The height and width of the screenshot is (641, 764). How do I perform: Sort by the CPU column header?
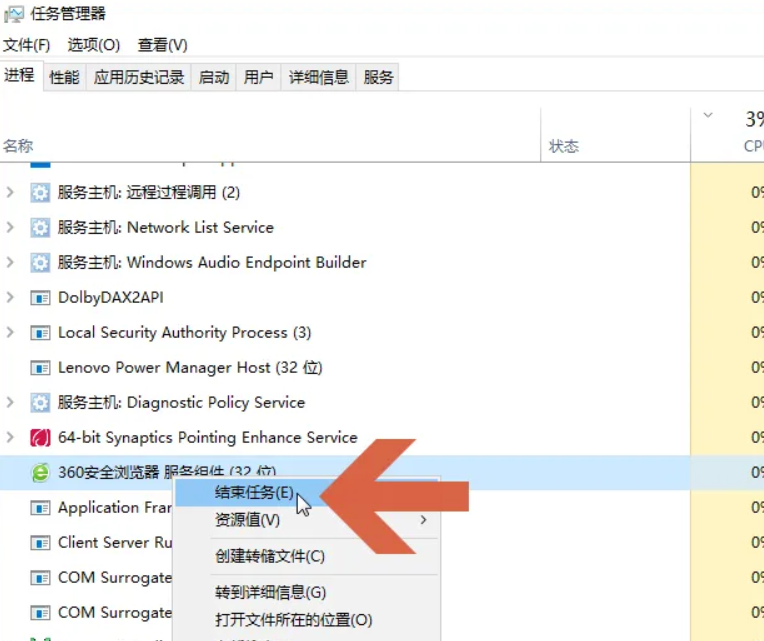coord(753,146)
